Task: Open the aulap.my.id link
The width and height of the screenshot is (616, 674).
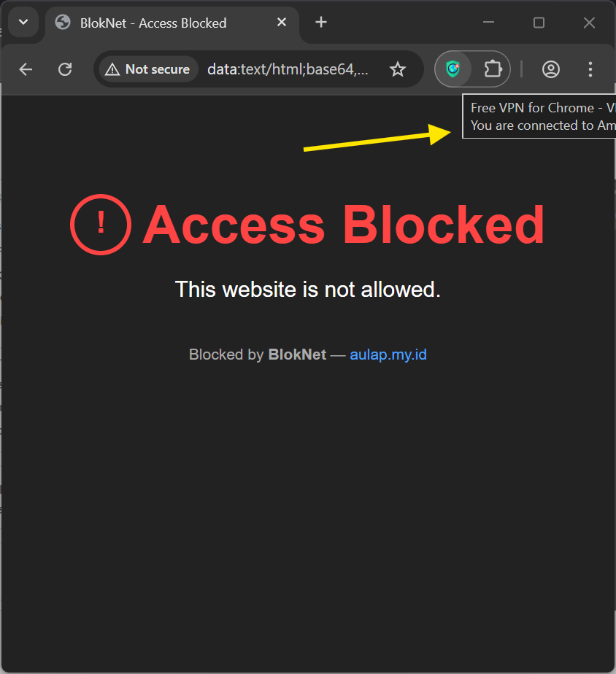Action: (388, 355)
